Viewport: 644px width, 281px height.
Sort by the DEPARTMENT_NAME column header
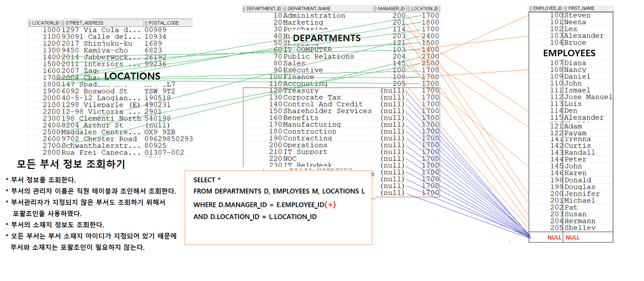[x=328, y=9]
